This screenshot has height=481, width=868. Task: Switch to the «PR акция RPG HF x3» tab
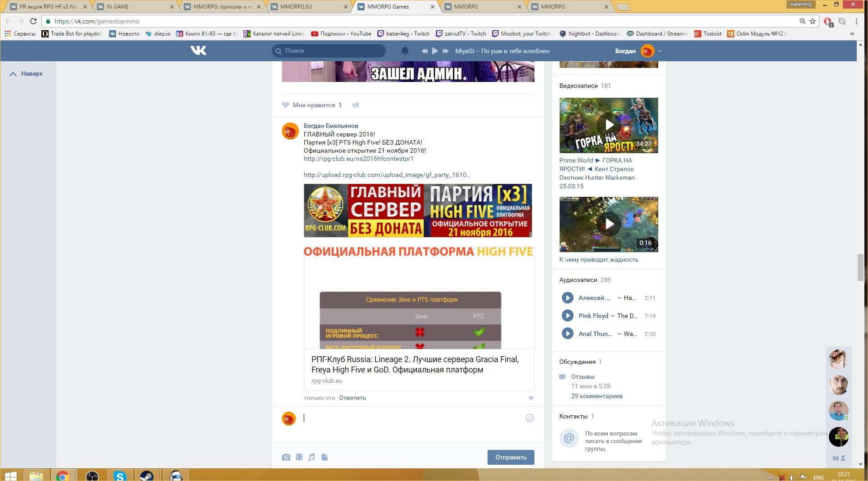pyautogui.click(x=49, y=6)
